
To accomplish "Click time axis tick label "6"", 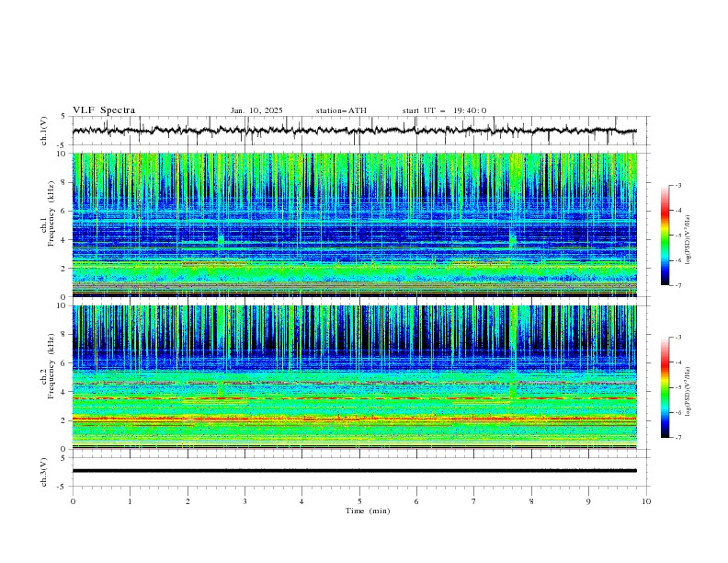I will click(416, 501).
